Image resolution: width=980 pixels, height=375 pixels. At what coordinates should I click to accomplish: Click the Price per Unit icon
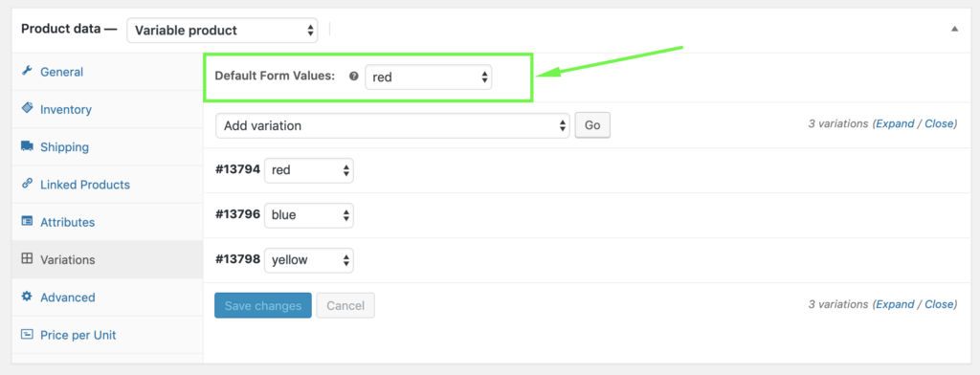(27, 334)
